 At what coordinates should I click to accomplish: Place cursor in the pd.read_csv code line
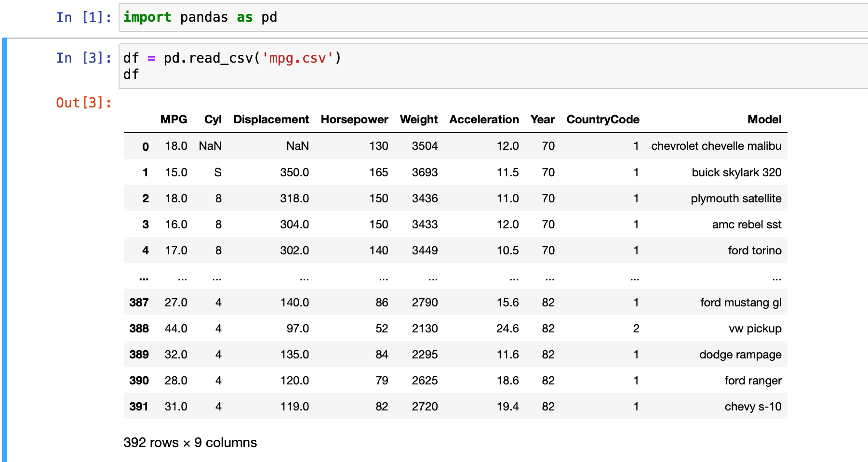coord(231,58)
